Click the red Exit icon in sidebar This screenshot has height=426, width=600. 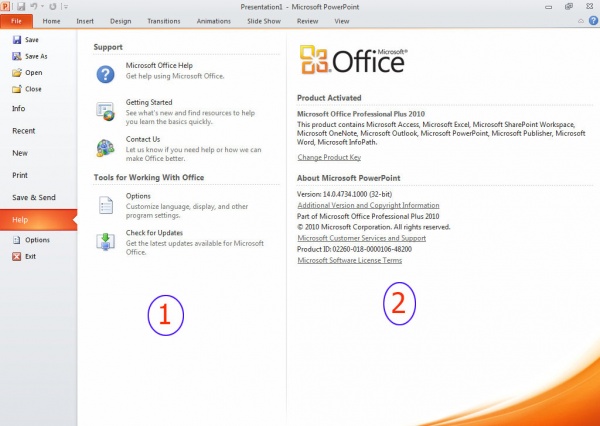tap(16, 256)
